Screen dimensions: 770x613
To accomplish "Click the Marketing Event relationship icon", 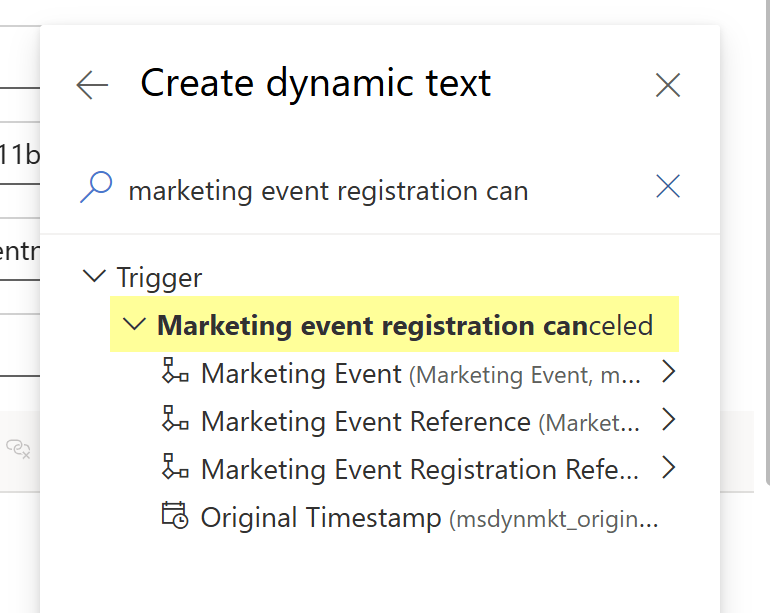I will [x=175, y=372].
